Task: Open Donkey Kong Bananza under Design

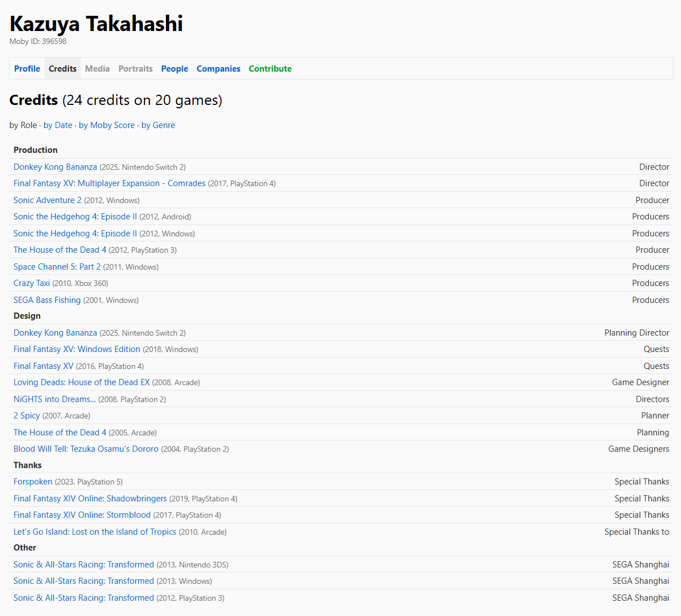Action: point(55,333)
